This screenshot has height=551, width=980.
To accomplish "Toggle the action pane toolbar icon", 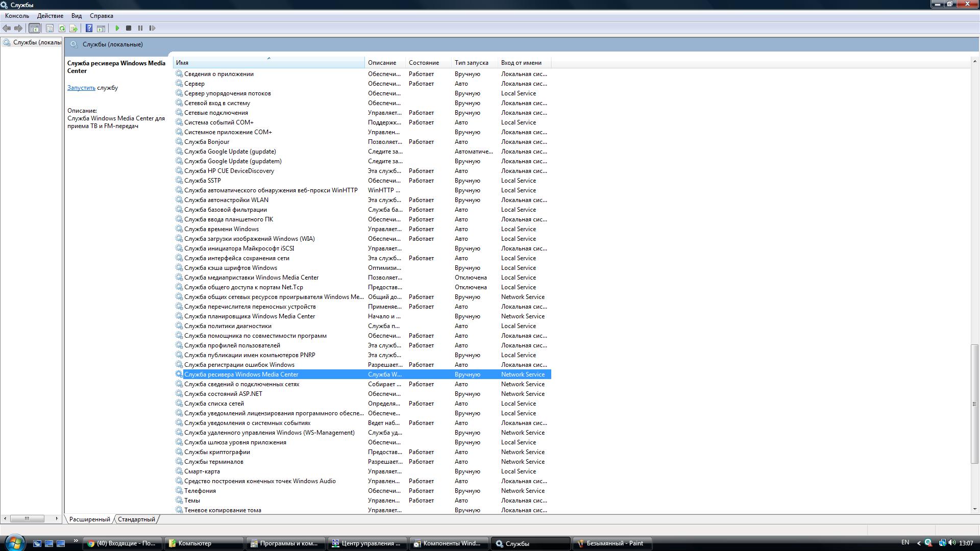I will tap(101, 28).
